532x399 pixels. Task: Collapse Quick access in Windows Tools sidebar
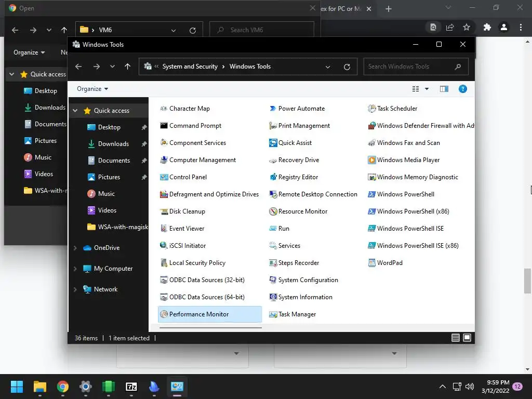click(x=75, y=111)
